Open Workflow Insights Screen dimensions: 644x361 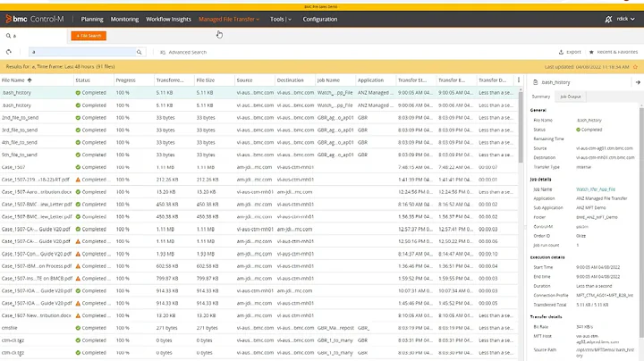[x=168, y=19]
